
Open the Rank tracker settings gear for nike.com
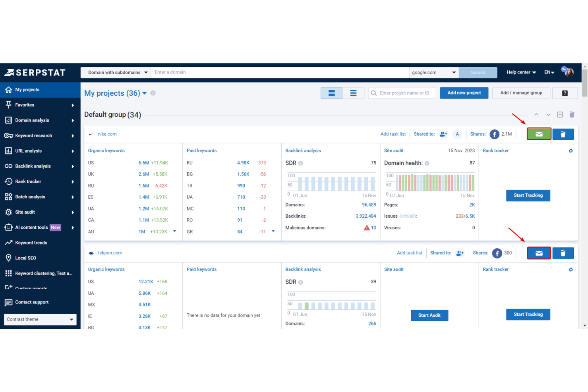coord(571,151)
